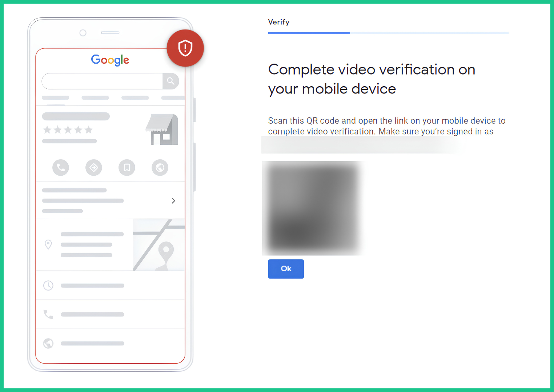Click the blurred QR code image
554x392 pixels.
[x=313, y=208]
